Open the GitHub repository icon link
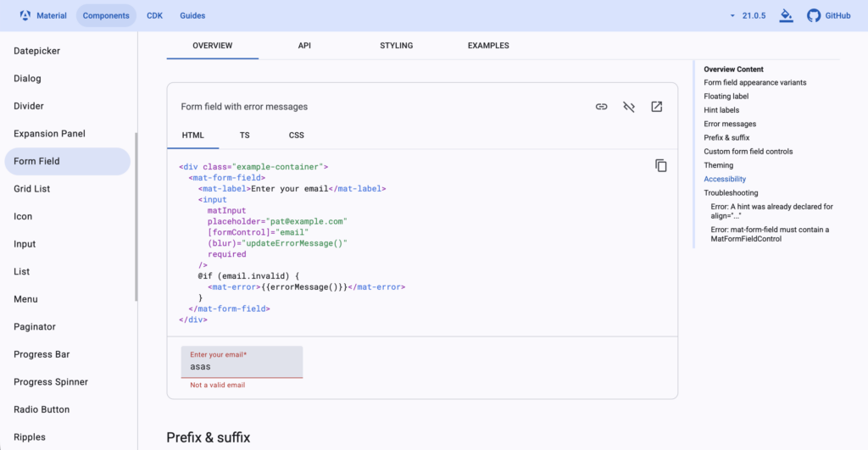 pyautogui.click(x=814, y=15)
